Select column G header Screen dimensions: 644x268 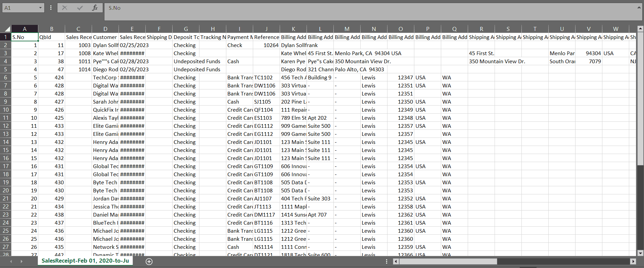pos(186,29)
